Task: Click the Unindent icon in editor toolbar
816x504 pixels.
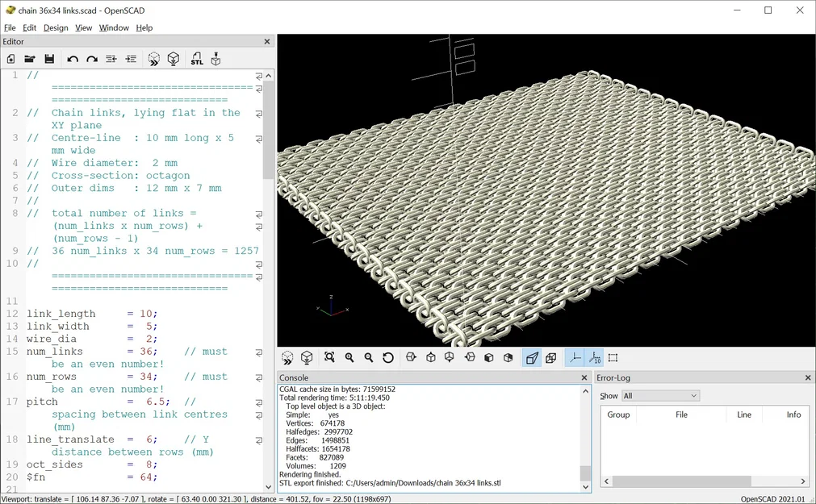Action: [111, 59]
